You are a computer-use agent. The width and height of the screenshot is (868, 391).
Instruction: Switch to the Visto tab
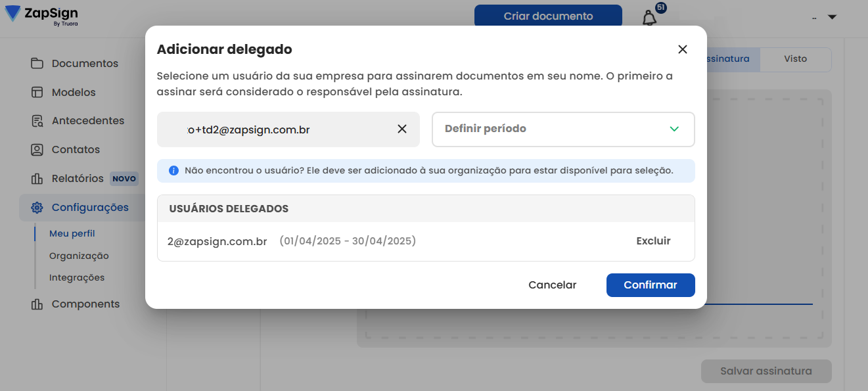pyautogui.click(x=795, y=59)
